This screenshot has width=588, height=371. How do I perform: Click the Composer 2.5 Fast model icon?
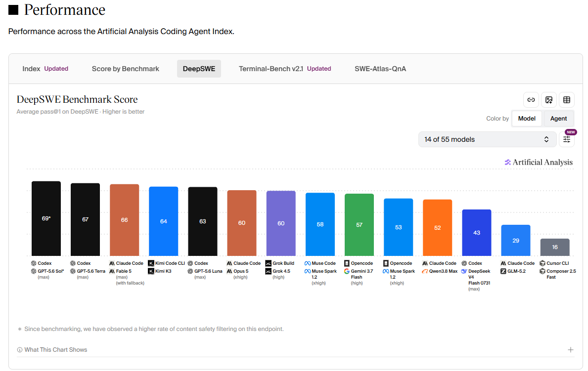tap(542, 271)
